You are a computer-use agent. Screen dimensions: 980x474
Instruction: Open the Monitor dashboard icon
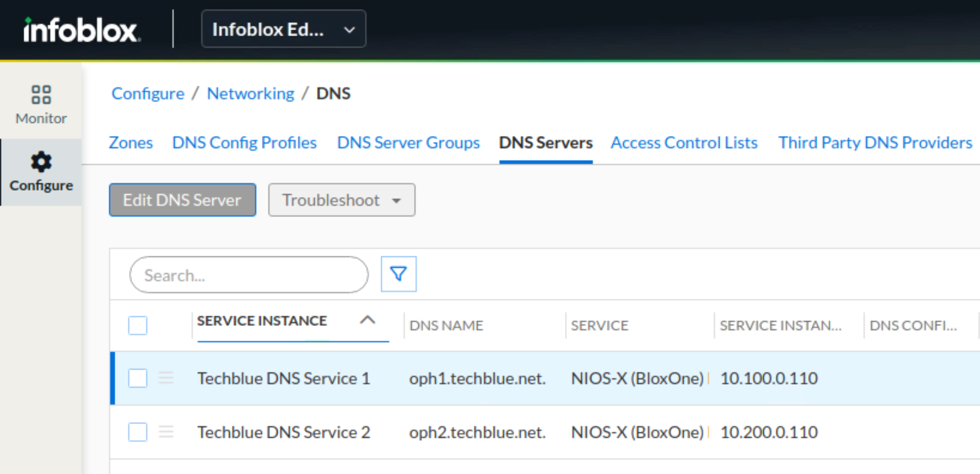(41, 95)
